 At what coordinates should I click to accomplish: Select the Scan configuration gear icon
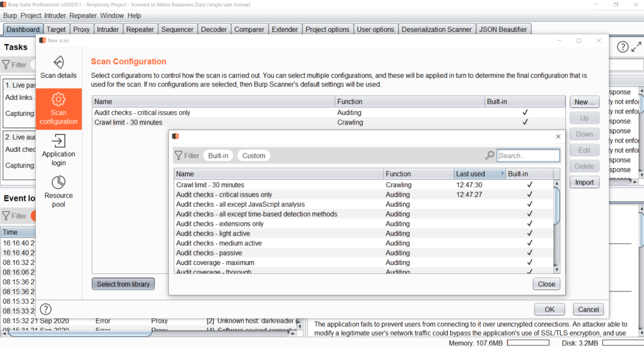pyautogui.click(x=58, y=99)
